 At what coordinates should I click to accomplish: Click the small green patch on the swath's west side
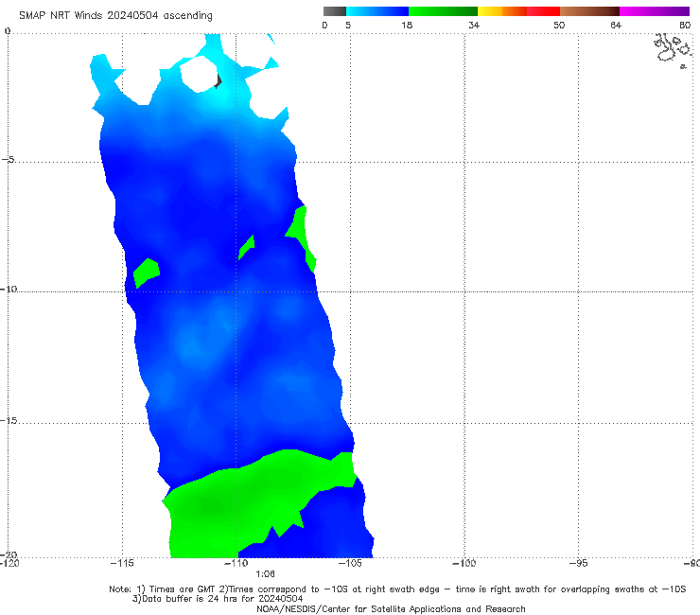coord(146,272)
